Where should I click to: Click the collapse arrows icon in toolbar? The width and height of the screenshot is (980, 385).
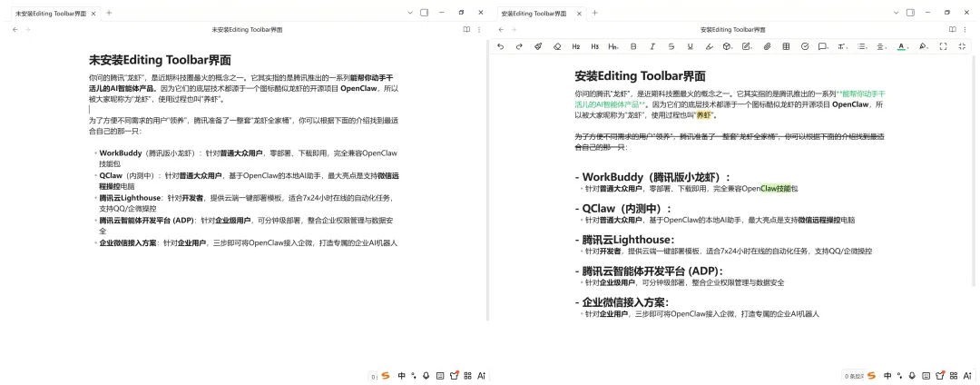click(962, 46)
